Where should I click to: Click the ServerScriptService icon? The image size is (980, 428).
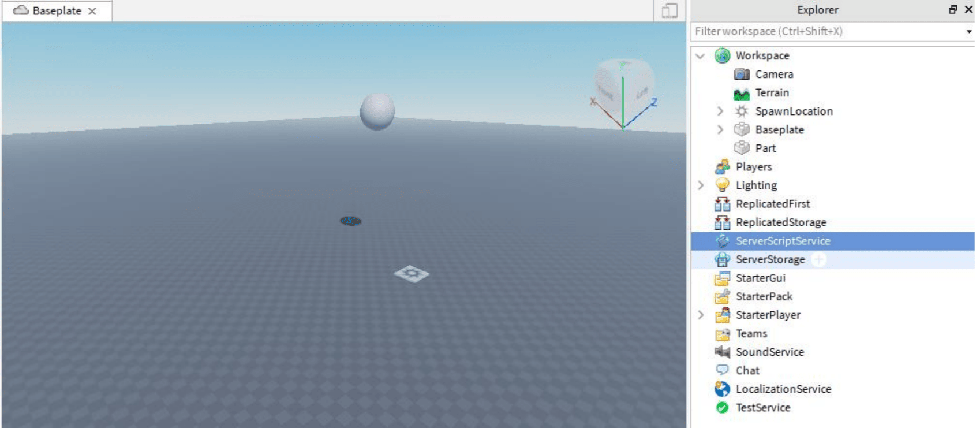pos(722,241)
